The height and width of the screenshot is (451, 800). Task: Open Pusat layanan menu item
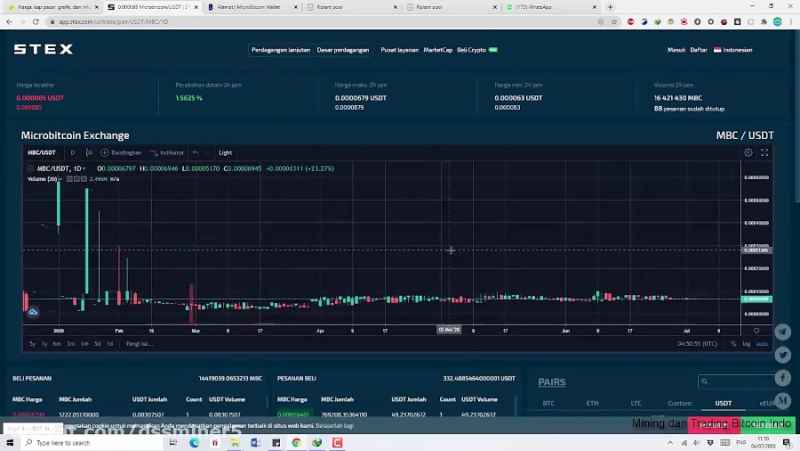click(x=399, y=50)
